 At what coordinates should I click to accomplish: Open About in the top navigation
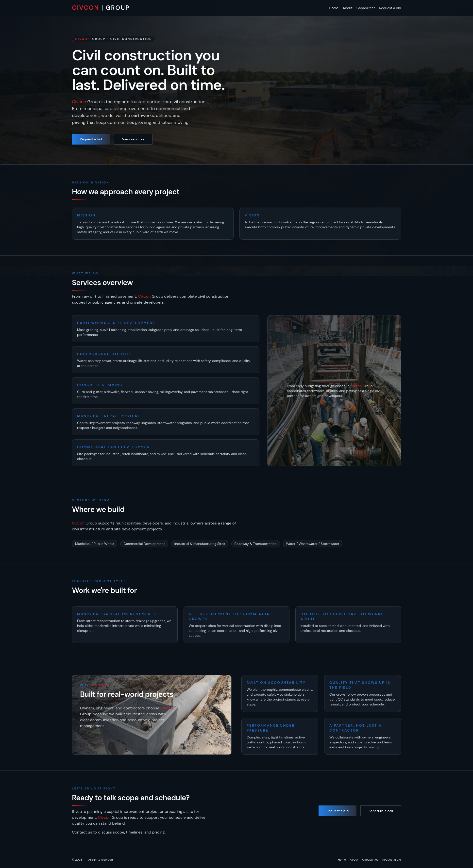point(347,8)
